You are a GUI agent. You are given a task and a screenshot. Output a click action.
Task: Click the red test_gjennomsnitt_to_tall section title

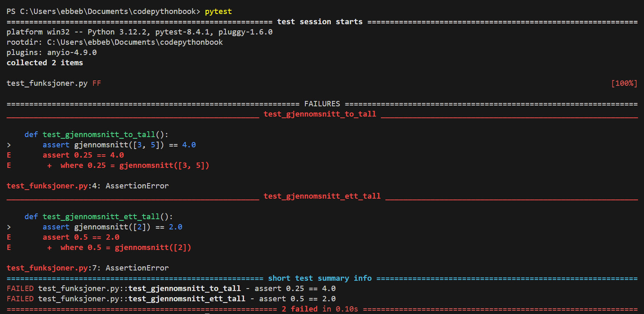click(320, 114)
